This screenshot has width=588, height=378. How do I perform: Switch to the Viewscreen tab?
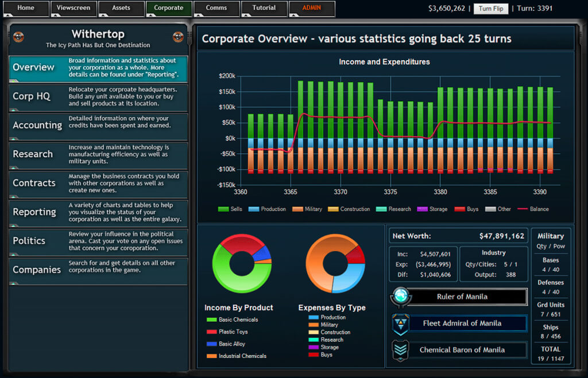[x=73, y=8]
